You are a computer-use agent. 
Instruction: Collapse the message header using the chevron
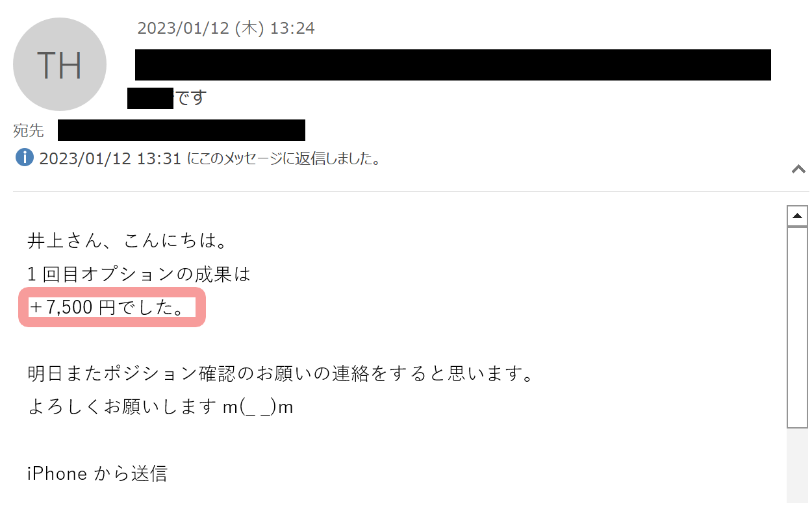[798, 169]
